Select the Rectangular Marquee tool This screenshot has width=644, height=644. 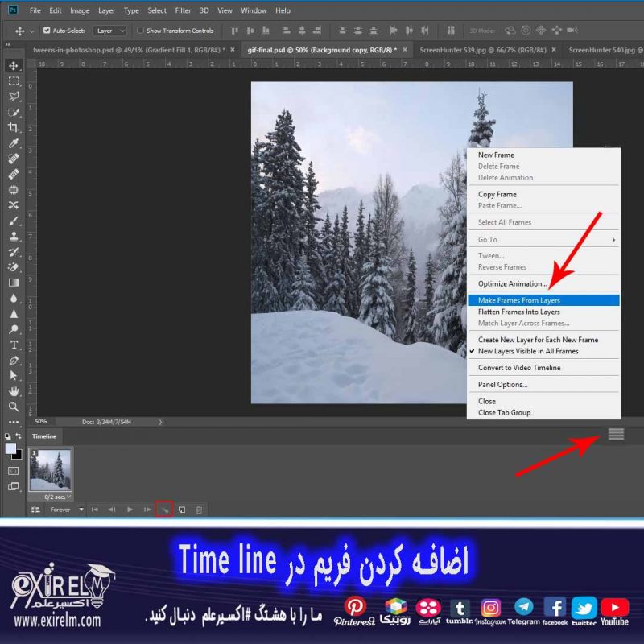[14, 81]
